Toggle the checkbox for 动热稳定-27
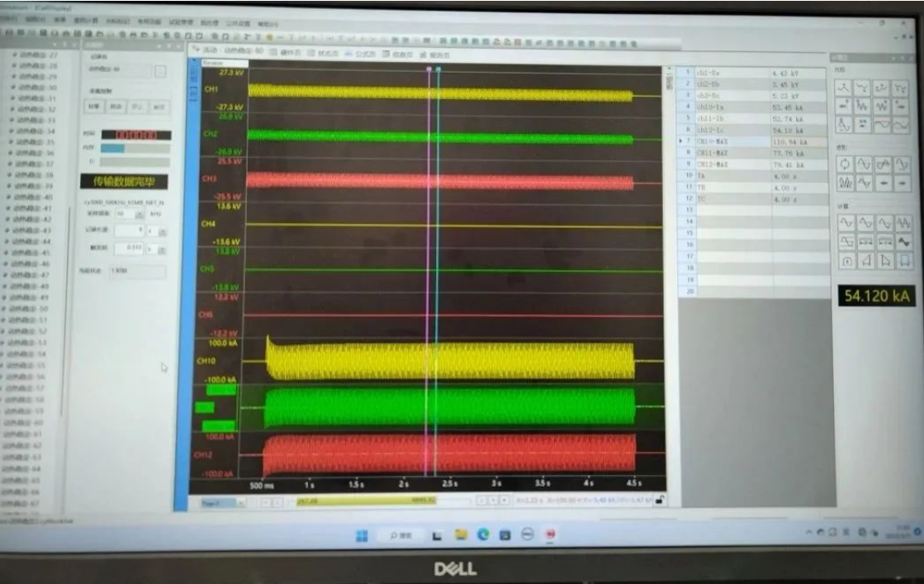Screen dimensions: 924x584 click(13, 55)
